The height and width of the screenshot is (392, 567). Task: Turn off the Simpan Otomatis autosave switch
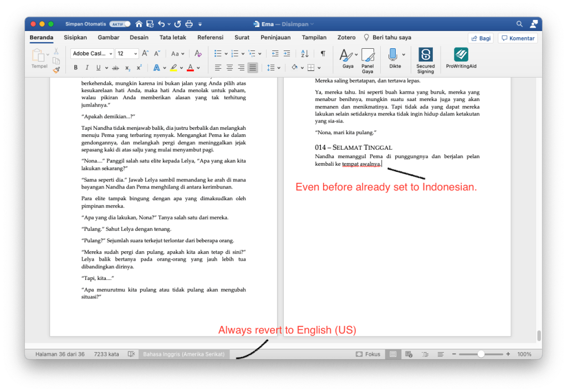click(120, 24)
